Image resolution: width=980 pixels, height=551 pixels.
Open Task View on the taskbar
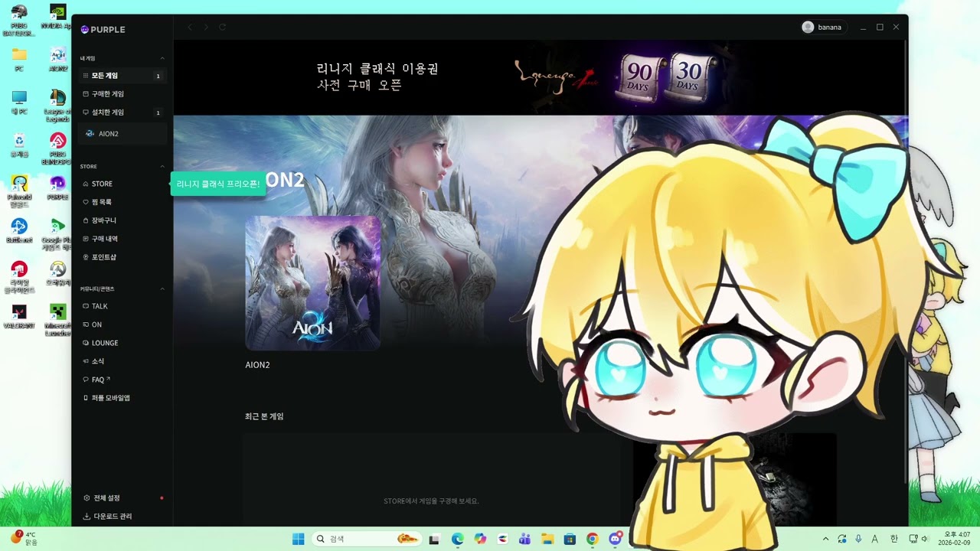click(x=434, y=539)
